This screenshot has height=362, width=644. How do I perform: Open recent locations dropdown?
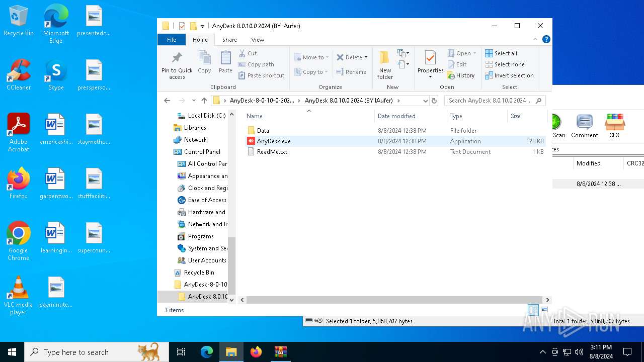click(x=194, y=101)
